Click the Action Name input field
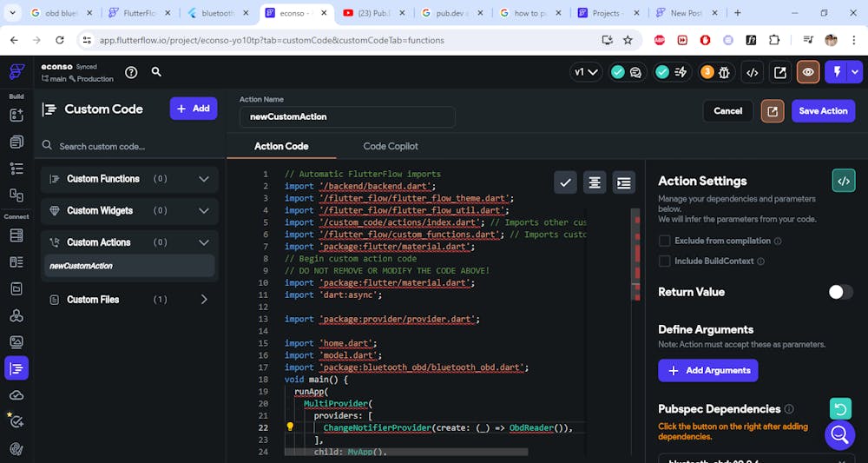This screenshot has width=868, height=463. [347, 117]
